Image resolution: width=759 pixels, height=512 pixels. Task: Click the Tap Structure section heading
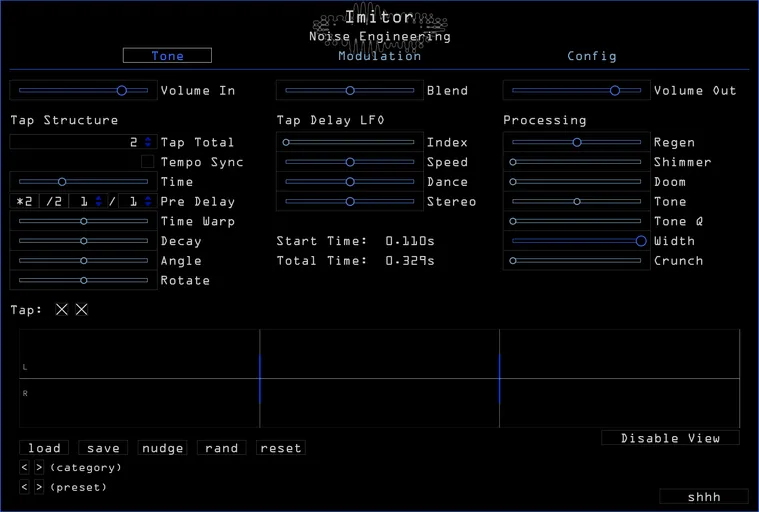(x=64, y=120)
